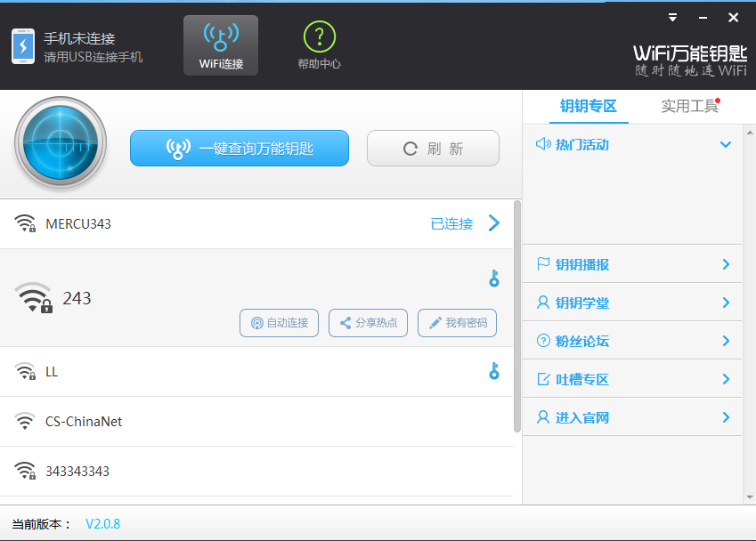Screen dimensions: 756x541
Task: Click the WiFi signal icon of MERCU343
Action: [25, 223]
